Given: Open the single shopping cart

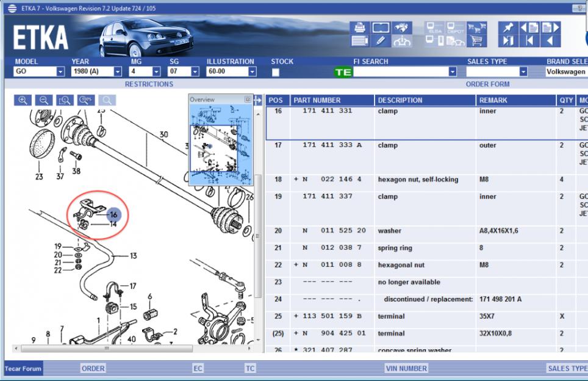Looking at the screenshot, I should click(x=476, y=40).
